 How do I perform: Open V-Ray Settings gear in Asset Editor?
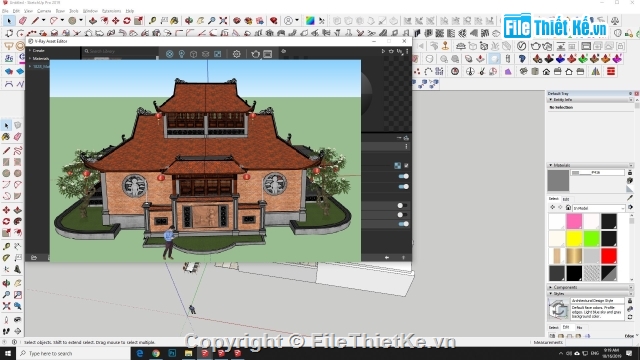[236, 54]
